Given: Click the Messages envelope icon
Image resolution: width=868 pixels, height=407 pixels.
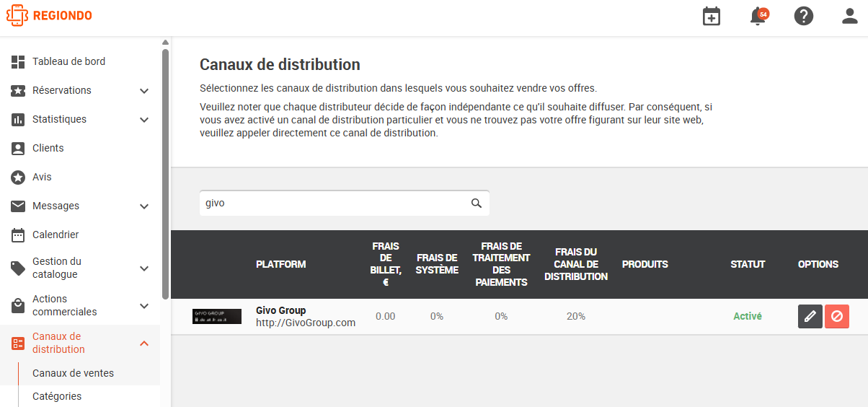Looking at the screenshot, I should 19,206.
